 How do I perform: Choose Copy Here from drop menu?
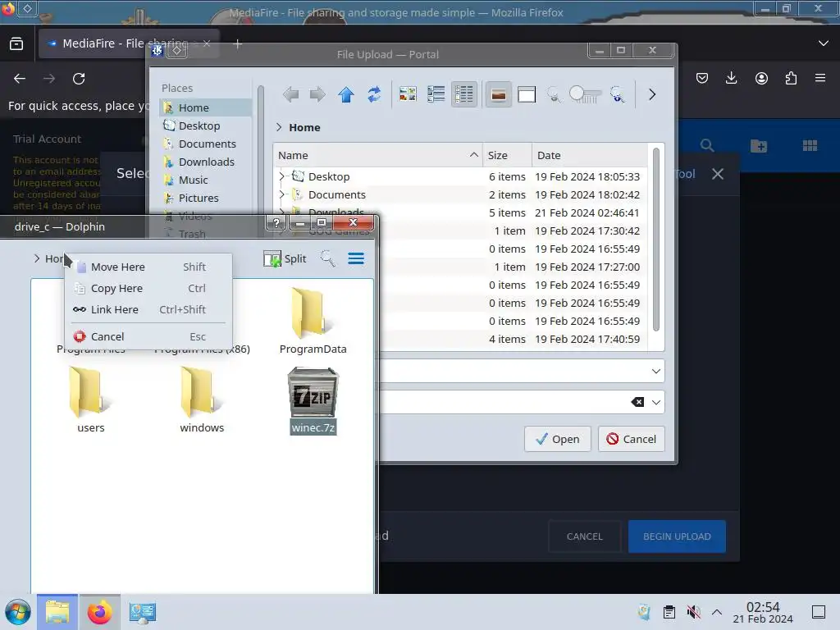[x=148, y=288]
